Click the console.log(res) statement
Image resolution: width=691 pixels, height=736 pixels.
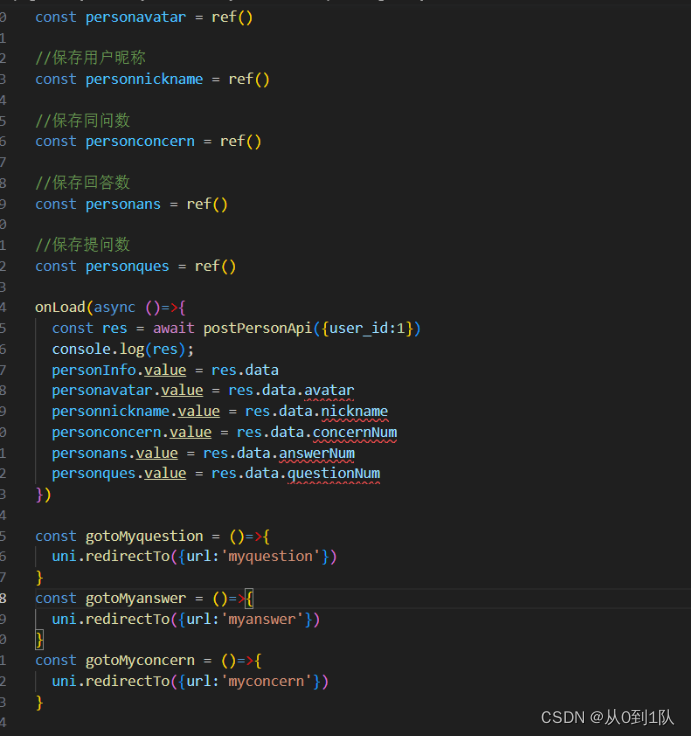(x=123, y=349)
